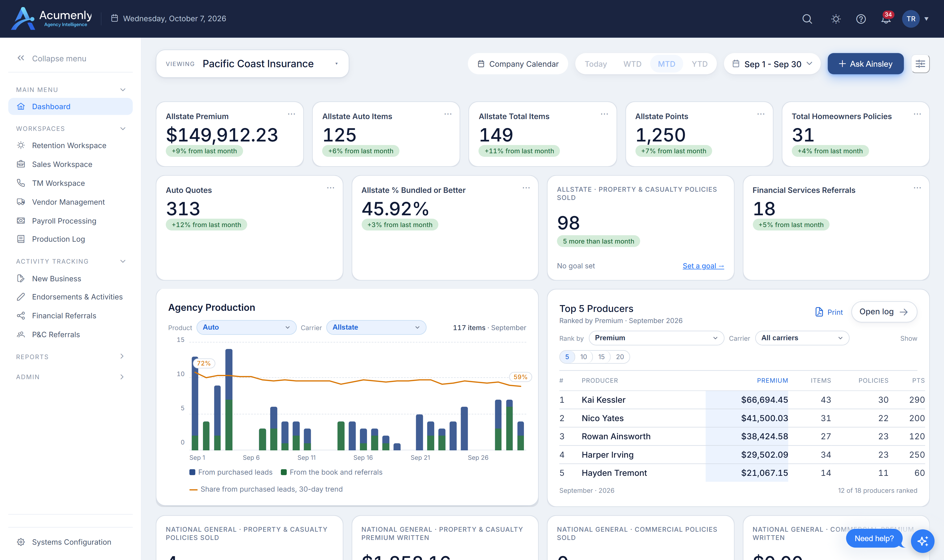This screenshot has height=560, width=944.
Task: Open the Carrier Allstate dropdown
Action: [376, 327]
